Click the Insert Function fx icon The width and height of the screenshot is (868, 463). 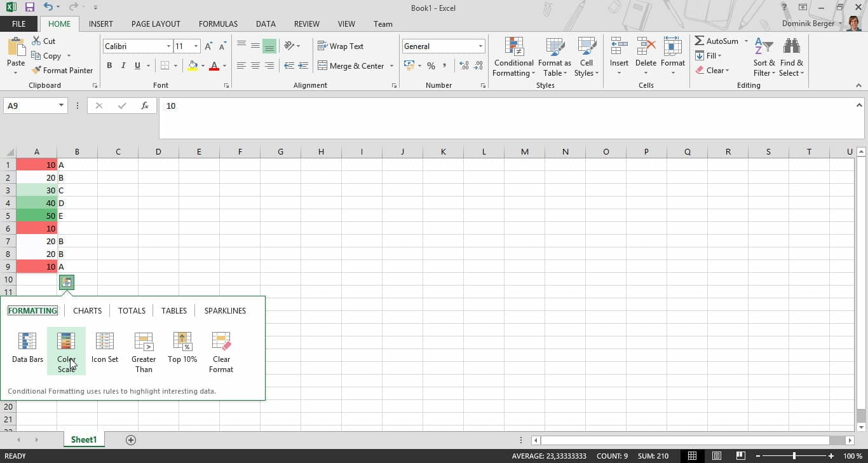coord(145,106)
